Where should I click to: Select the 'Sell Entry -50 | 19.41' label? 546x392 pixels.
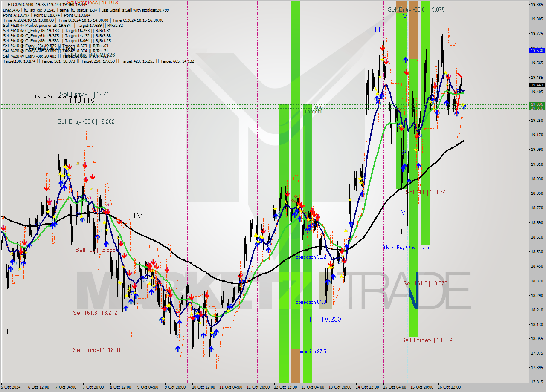(x=84, y=94)
